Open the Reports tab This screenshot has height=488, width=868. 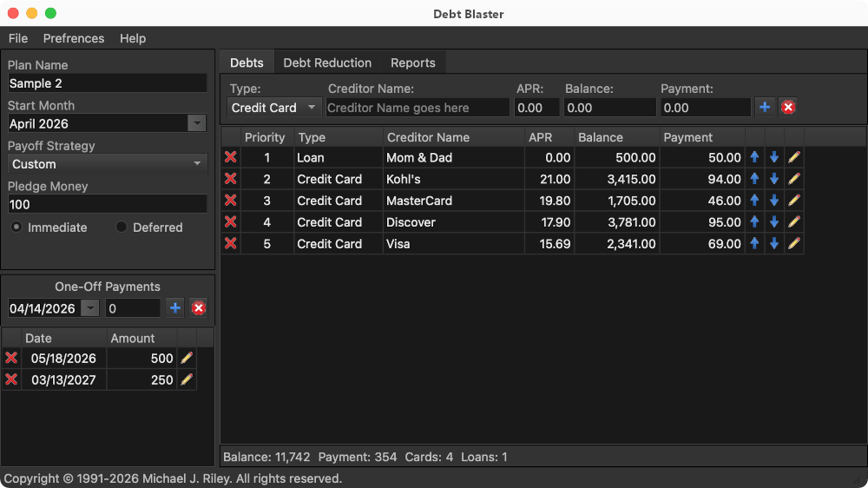click(x=412, y=63)
